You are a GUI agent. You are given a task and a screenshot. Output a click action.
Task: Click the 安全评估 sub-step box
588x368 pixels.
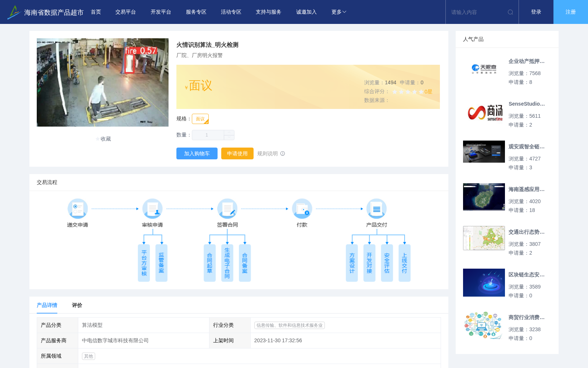tap(387, 263)
